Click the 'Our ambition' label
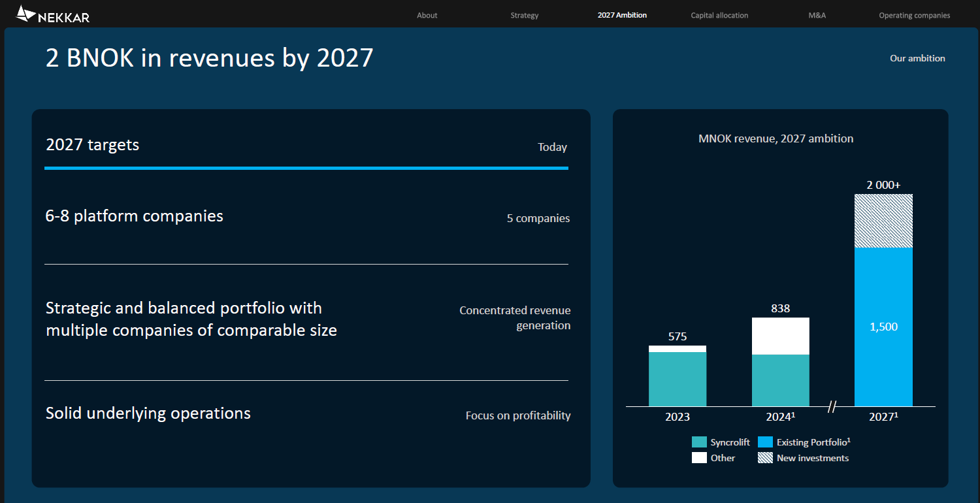This screenshot has width=980, height=503. point(917,58)
